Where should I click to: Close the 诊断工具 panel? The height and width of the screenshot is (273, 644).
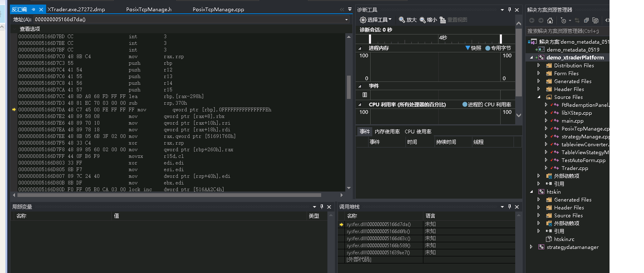(517, 10)
